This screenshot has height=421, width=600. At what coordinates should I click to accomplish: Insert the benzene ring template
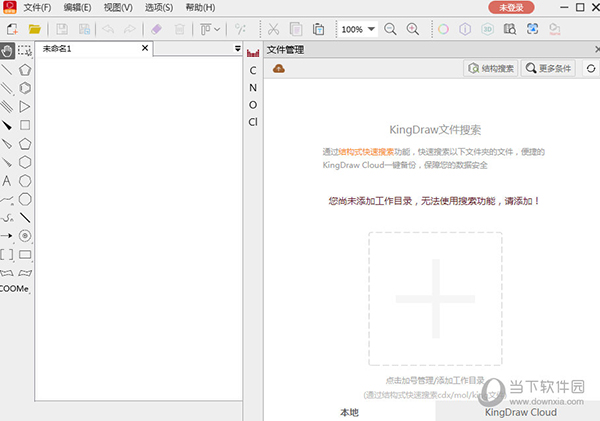pyautogui.click(x=25, y=88)
